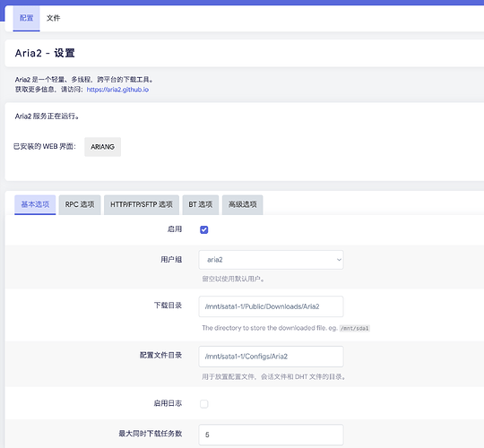The width and height of the screenshot is (484, 448).
Task: Click the Aria2 - 设置 heading text
Action: point(45,53)
